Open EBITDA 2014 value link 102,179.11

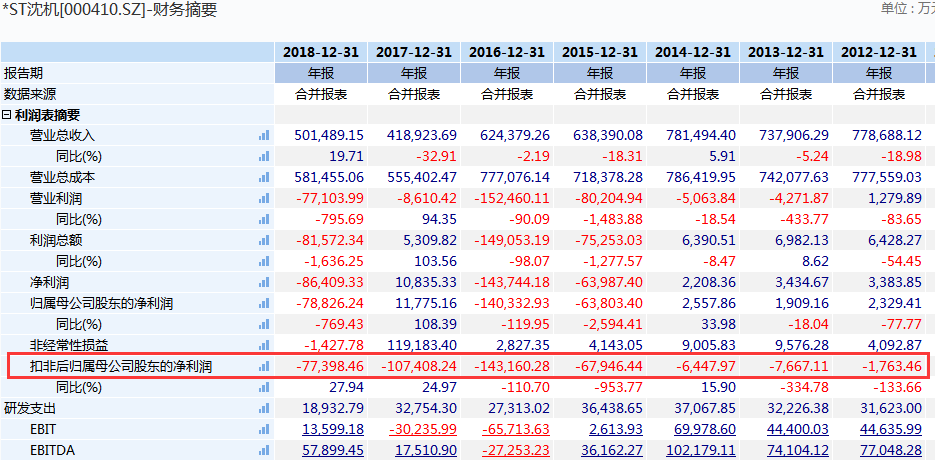(x=697, y=450)
